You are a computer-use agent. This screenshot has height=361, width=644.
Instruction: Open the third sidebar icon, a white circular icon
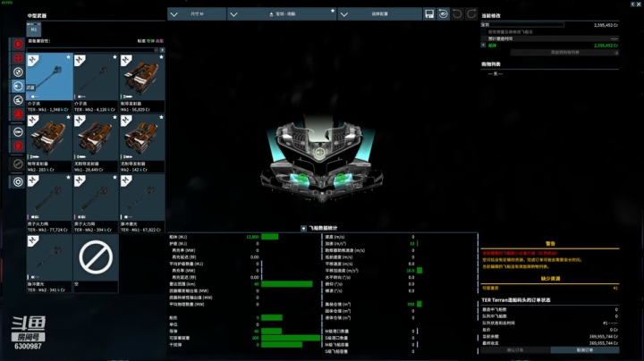(x=18, y=72)
